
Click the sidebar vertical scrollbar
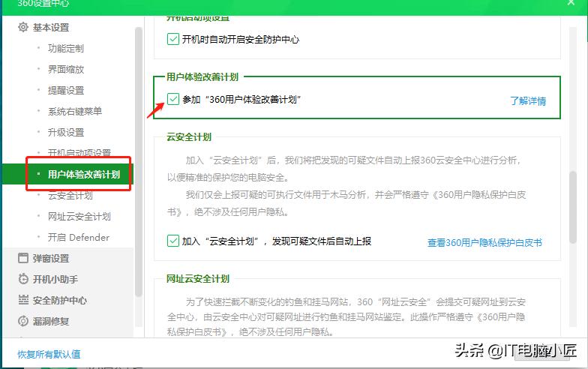click(x=138, y=162)
